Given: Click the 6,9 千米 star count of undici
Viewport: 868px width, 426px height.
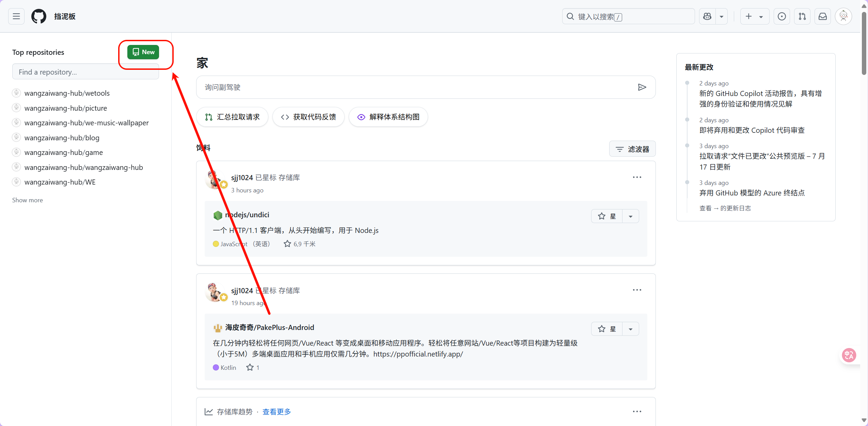Looking at the screenshot, I should [x=300, y=244].
